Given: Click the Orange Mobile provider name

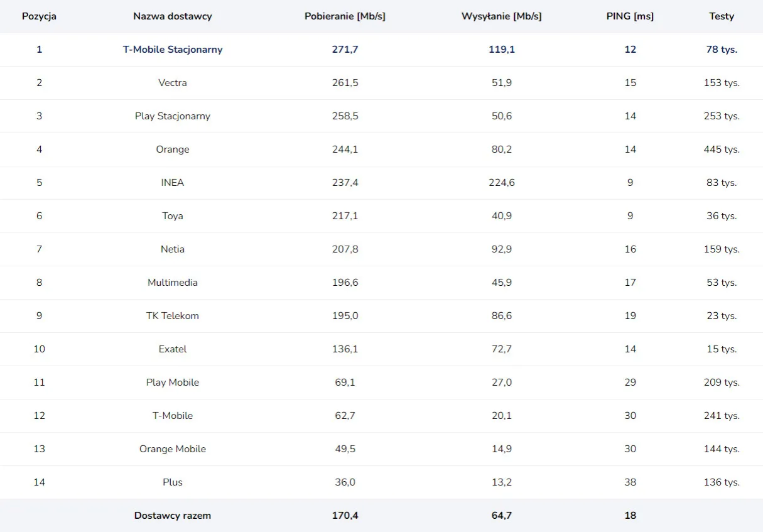Looking at the screenshot, I should point(173,449).
